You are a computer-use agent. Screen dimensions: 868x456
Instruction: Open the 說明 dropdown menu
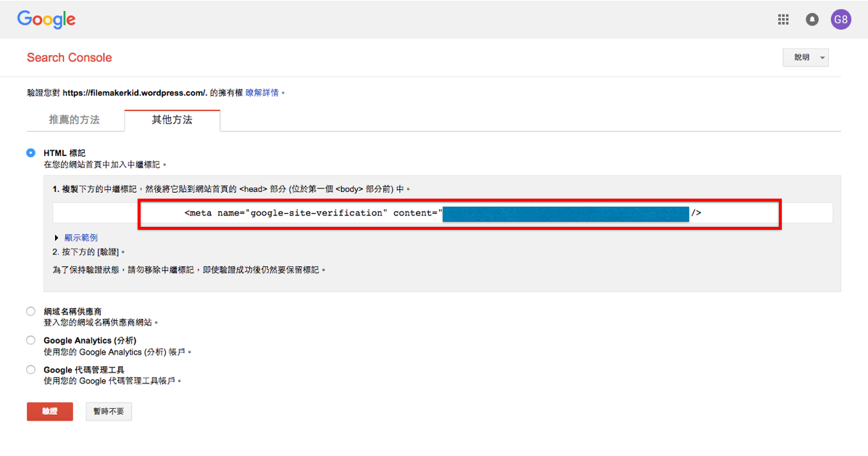[x=806, y=57]
